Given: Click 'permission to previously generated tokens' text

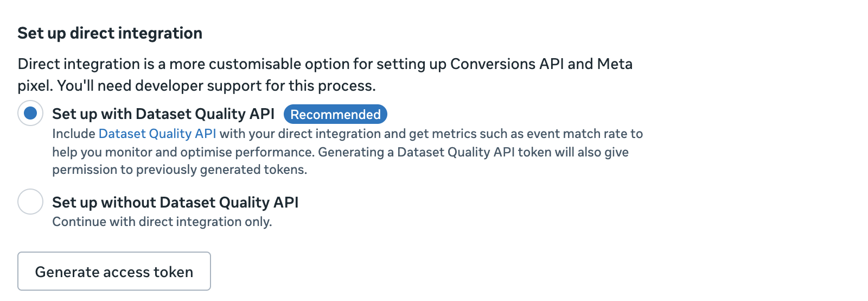Looking at the screenshot, I should [179, 170].
